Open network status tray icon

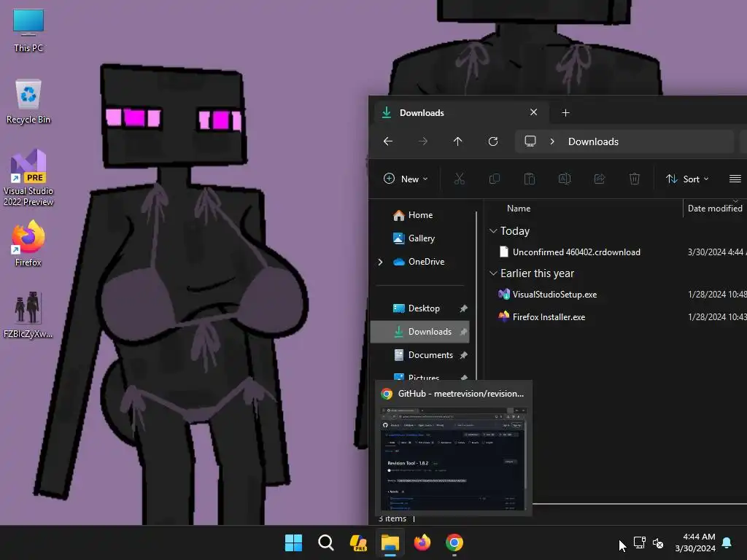639,542
